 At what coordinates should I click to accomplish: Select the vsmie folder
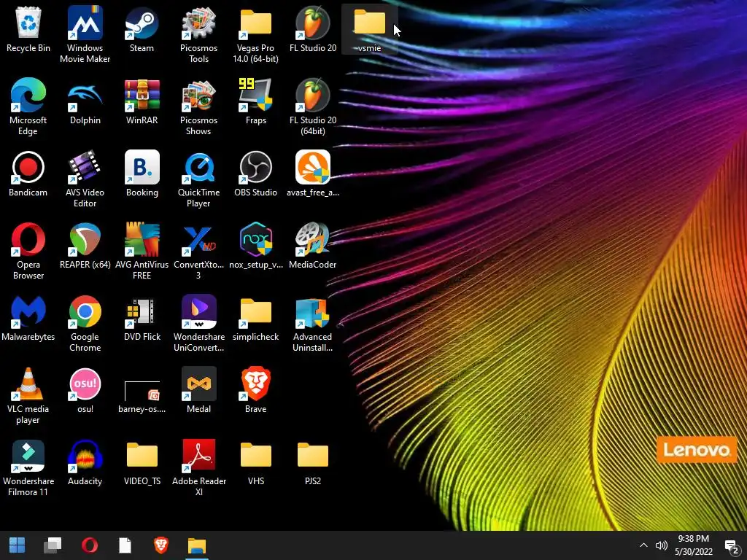(x=370, y=29)
